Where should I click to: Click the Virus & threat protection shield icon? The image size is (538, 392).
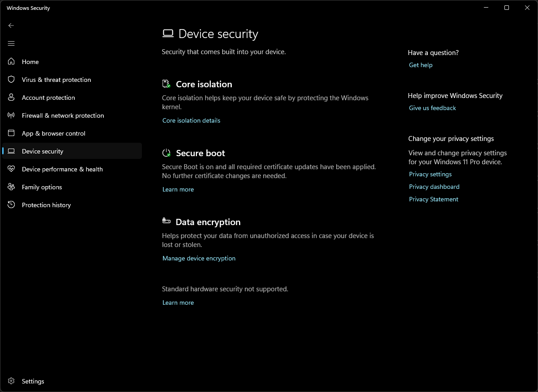pyautogui.click(x=11, y=80)
